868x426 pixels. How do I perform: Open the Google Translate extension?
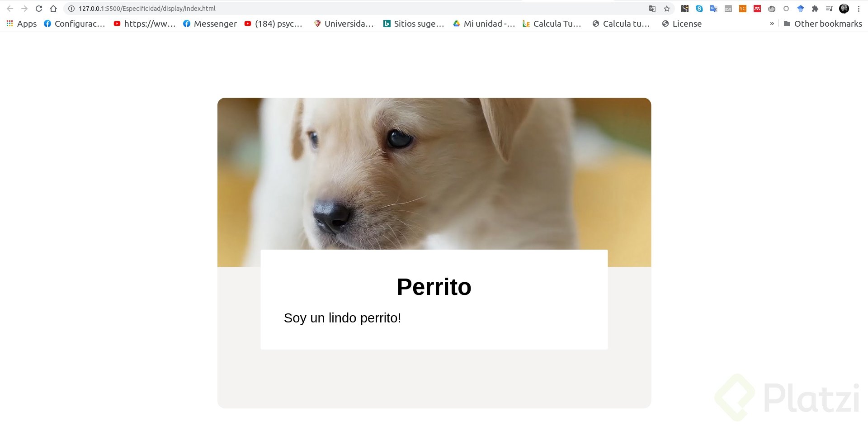[714, 9]
